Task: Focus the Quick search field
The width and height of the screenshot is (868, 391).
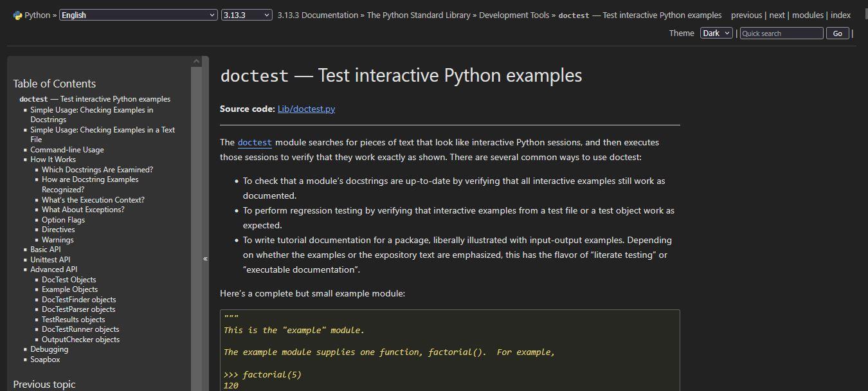Action: click(781, 33)
